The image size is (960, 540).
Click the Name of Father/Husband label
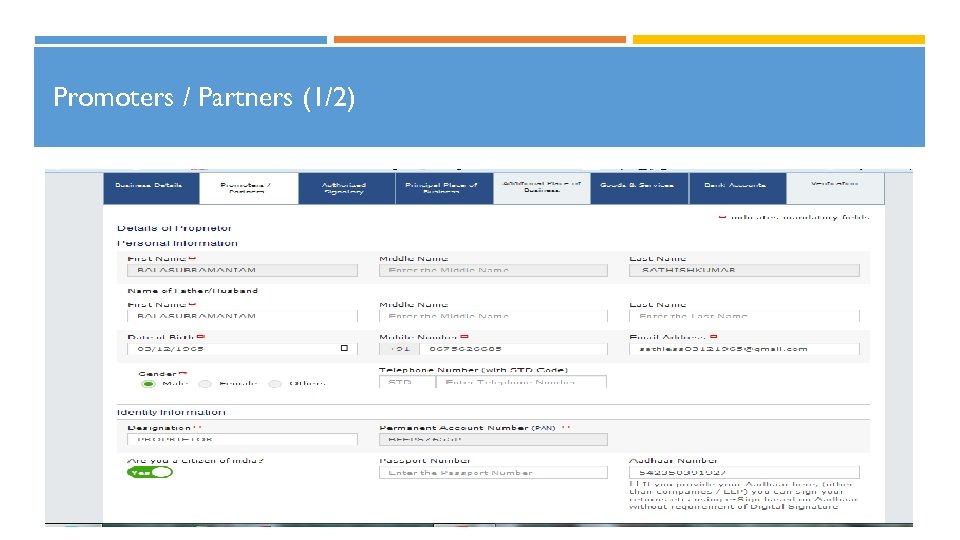pyautogui.click(x=192, y=291)
